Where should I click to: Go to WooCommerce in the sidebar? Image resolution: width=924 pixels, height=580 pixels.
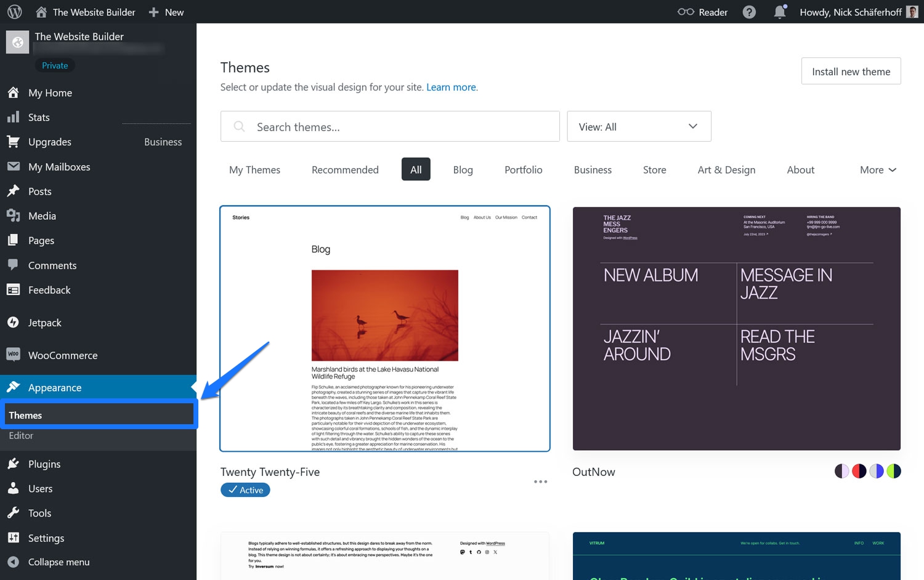coord(62,355)
